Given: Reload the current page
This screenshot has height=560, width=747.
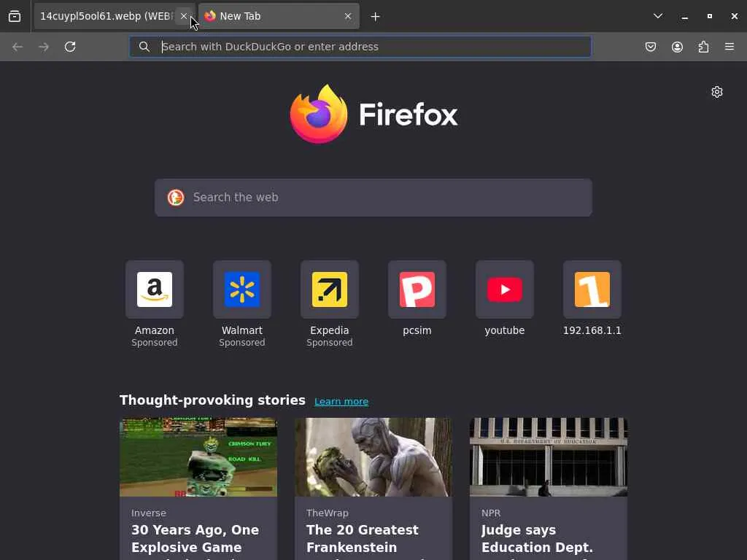Looking at the screenshot, I should pos(70,47).
